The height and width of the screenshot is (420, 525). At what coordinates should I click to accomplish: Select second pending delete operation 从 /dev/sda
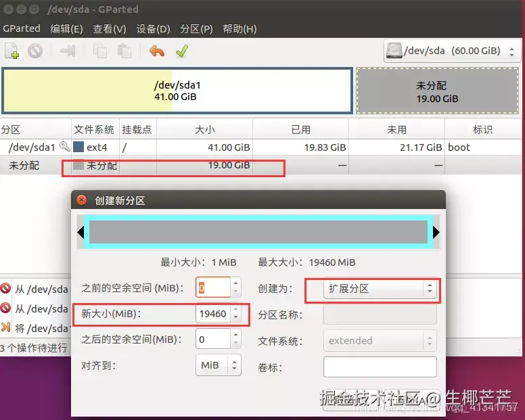pos(35,308)
